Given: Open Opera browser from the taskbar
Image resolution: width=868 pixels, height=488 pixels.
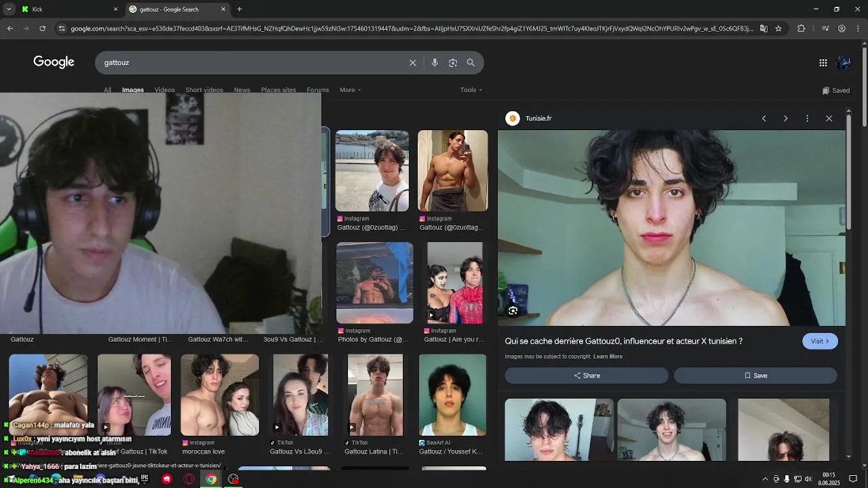Looking at the screenshot, I should 189,479.
